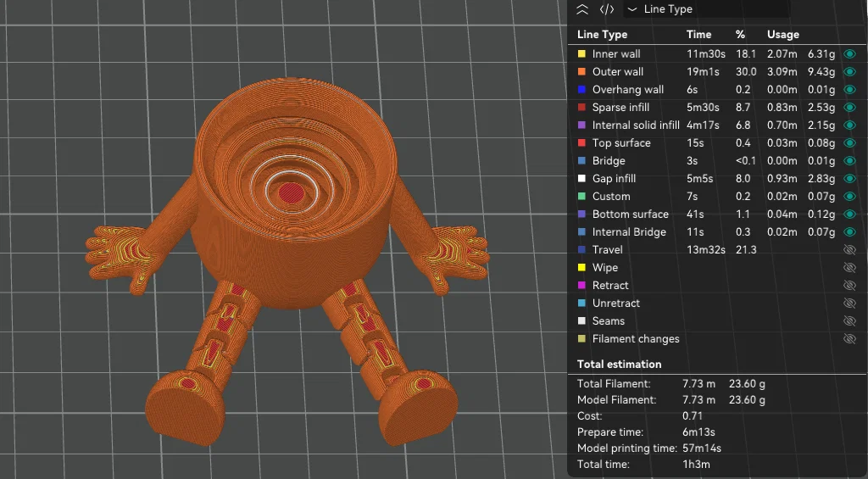This screenshot has width=868, height=479.
Task: Select the Gap infill row label
Action: point(614,178)
